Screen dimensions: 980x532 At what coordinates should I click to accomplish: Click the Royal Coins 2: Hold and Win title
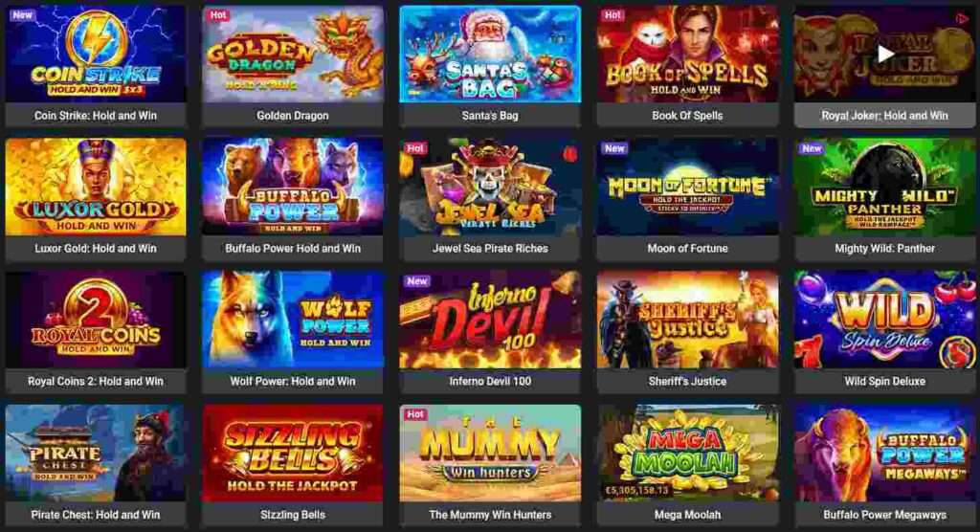(96, 382)
